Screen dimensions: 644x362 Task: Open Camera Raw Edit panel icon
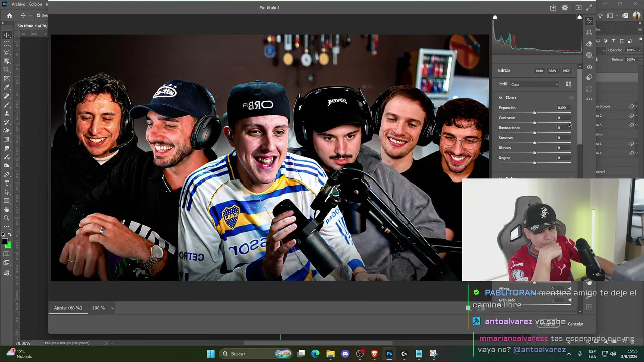589,21
